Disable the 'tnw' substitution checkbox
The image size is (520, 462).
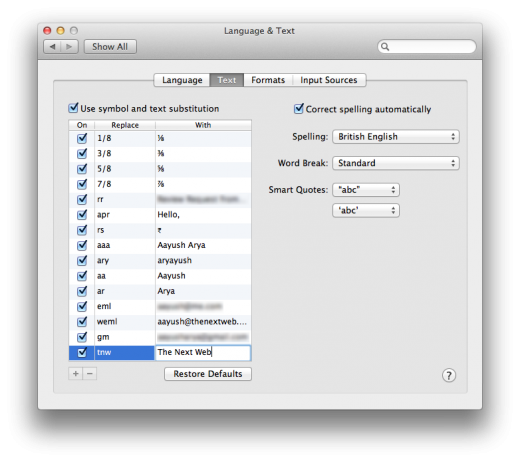click(82, 352)
